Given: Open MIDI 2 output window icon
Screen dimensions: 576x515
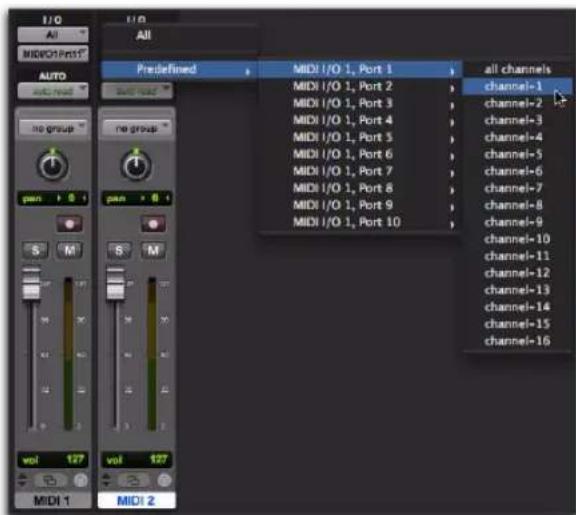Looking at the screenshot, I should pos(134,480).
